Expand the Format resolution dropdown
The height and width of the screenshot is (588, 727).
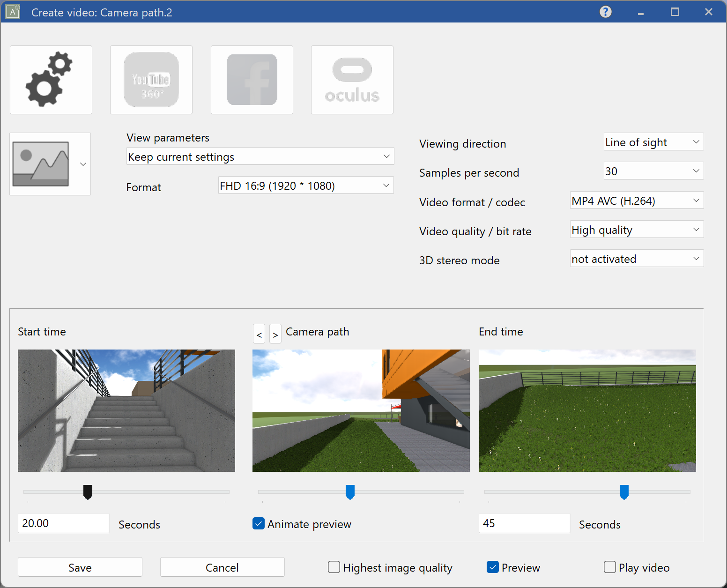(x=305, y=186)
